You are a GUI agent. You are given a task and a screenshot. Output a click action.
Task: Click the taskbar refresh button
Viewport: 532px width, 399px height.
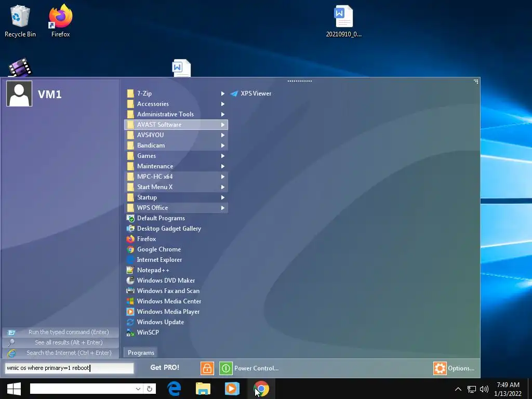[x=150, y=389]
